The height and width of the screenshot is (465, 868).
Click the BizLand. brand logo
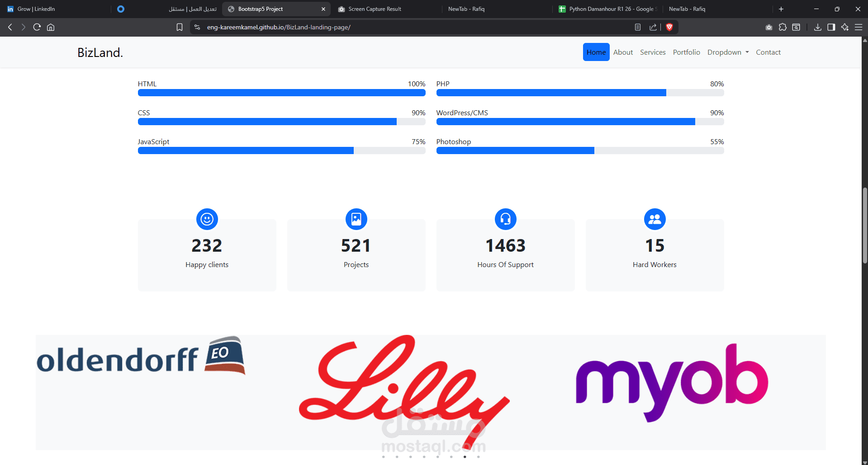pos(100,52)
